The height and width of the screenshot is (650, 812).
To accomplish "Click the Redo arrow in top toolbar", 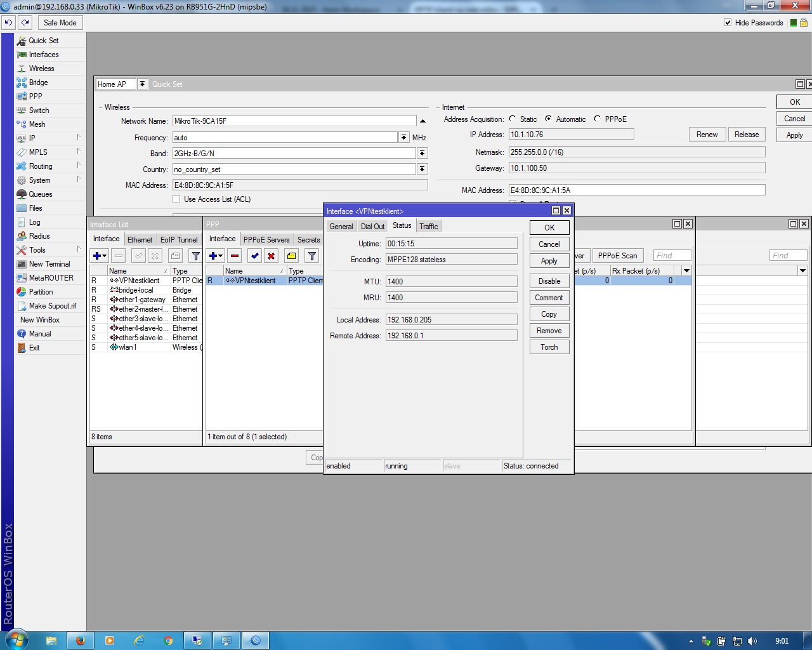I will pyautogui.click(x=25, y=22).
